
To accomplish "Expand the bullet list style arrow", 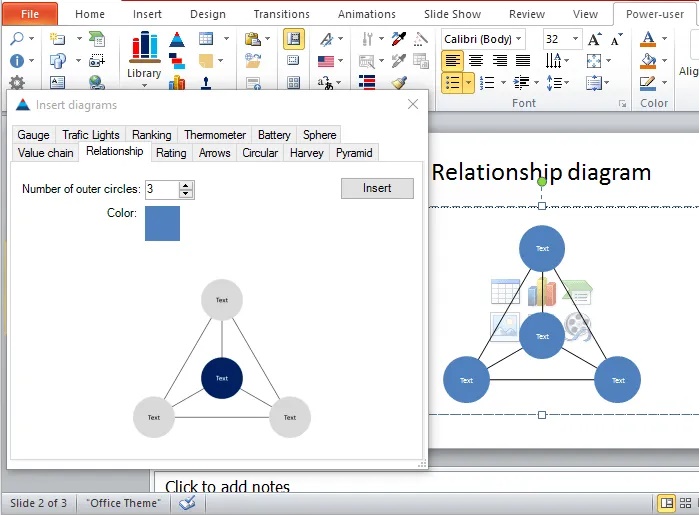I will [468, 83].
